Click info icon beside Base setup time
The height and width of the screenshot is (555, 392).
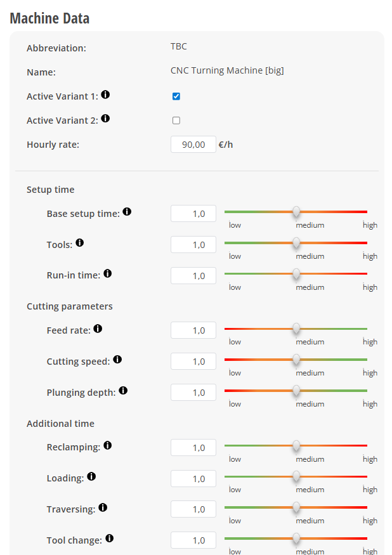click(x=127, y=212)
